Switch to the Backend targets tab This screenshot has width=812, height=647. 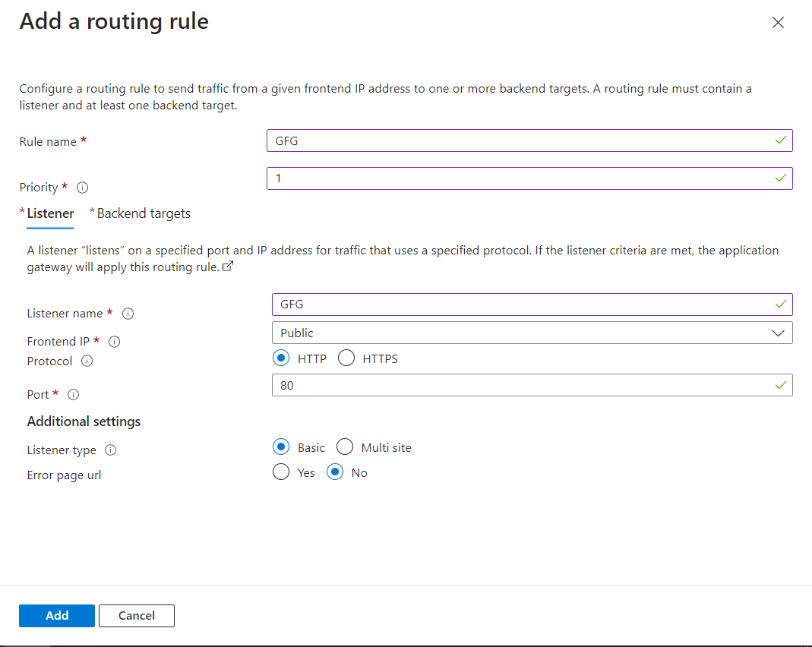click(x=144, y=213)
